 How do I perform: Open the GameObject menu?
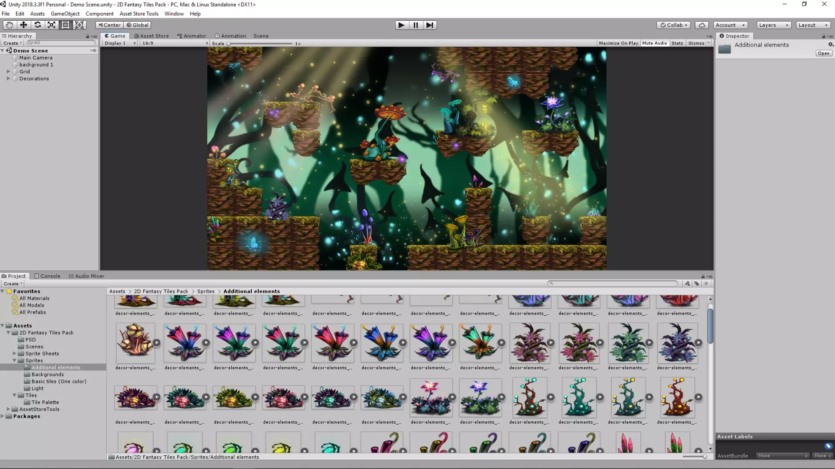click(65, 14)
